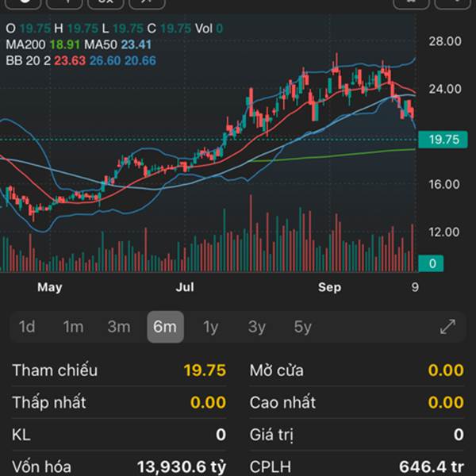Switch chart range to 1y
Image resolution: width=476 pixels, height=476 pixels.
pyautogui.click(x=211, y=327)
